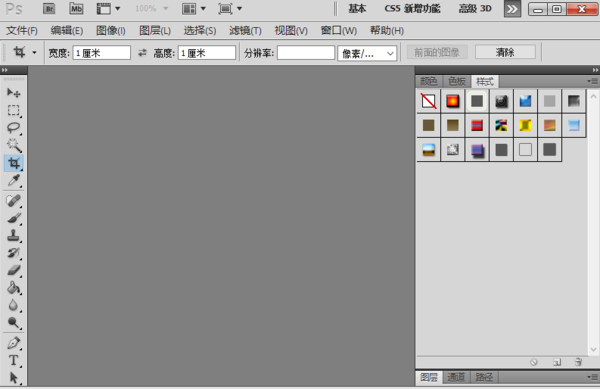
Task: Click the 分辨率 input field
Action: click(306, 53)
